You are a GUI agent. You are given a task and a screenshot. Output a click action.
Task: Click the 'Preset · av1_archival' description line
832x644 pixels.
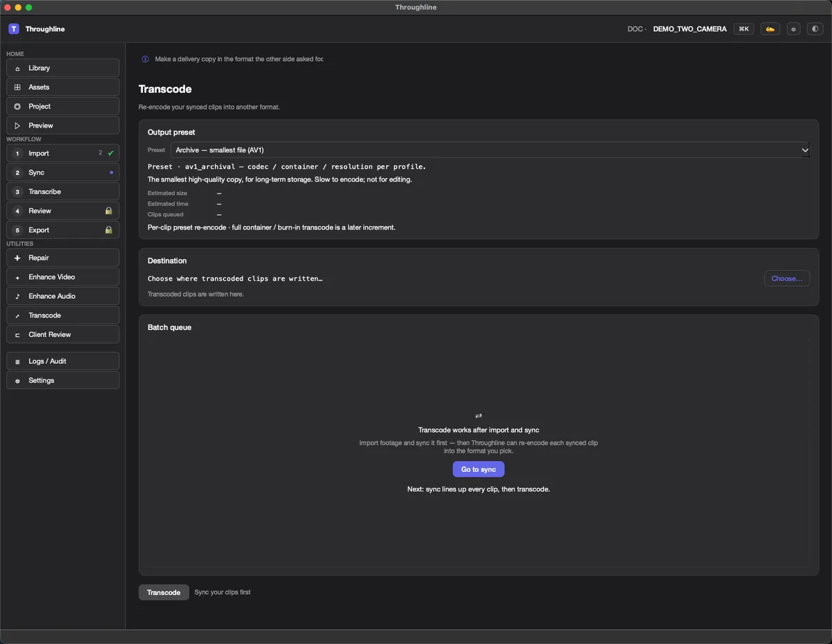tap(286, 167)
